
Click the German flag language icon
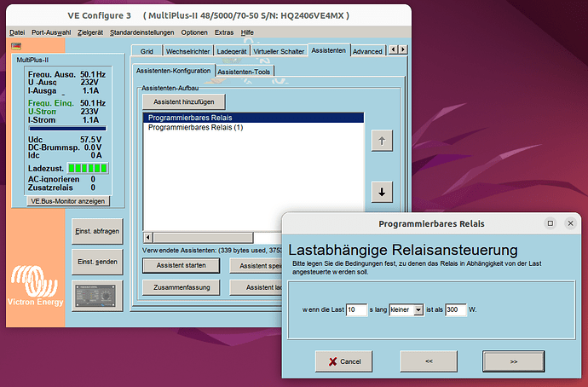click(16, 46)
